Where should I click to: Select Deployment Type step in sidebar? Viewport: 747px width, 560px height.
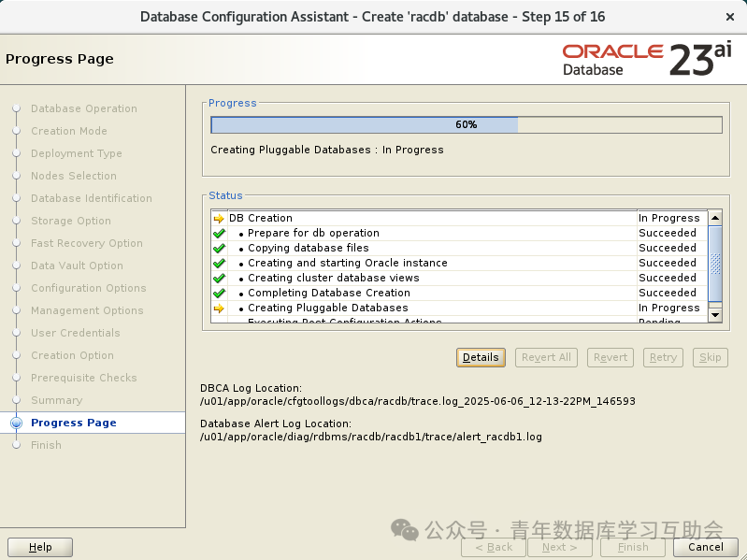coord(77,153)
